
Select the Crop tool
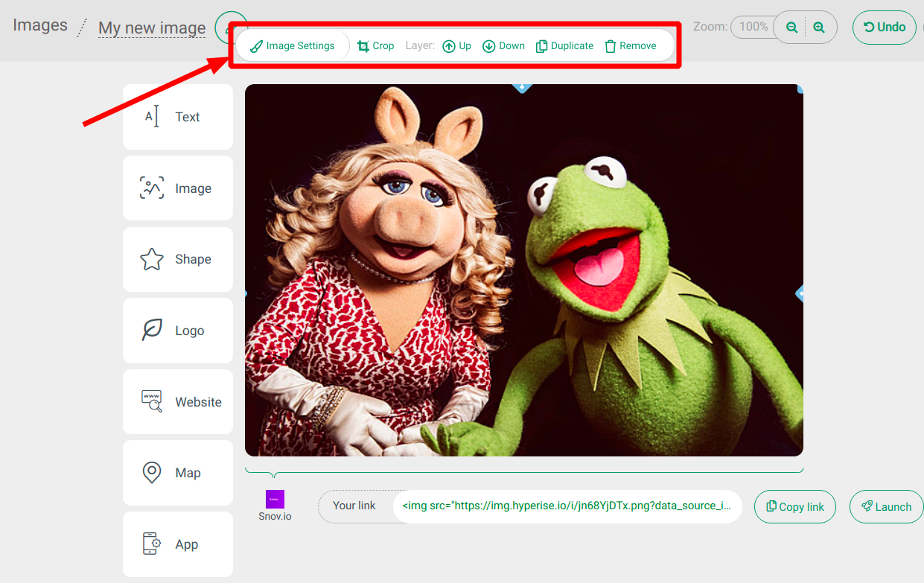376,46
